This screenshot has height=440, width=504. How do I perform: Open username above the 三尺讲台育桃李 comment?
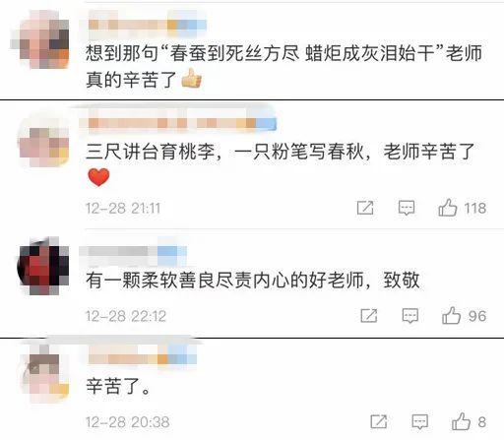point(177,123)
